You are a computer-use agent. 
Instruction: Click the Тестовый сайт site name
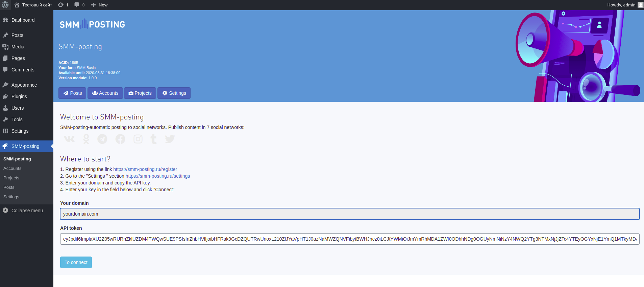(x=37, y=5)
